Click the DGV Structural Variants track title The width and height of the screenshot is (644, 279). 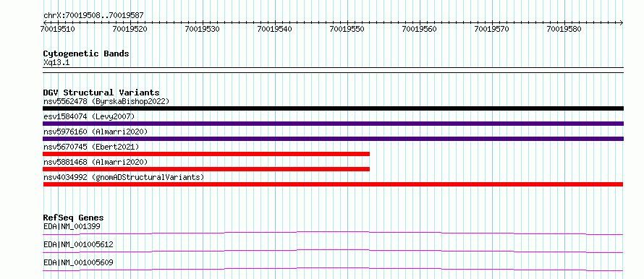point(101,93)
